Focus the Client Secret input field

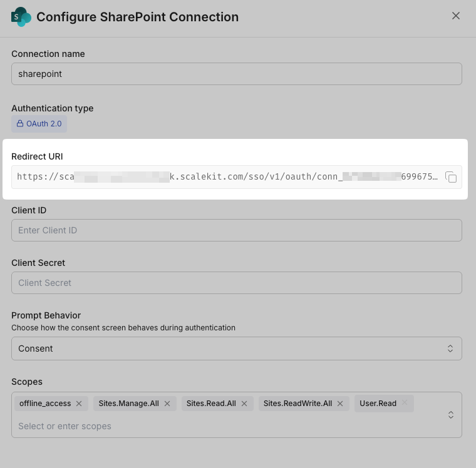pos(236,283)
